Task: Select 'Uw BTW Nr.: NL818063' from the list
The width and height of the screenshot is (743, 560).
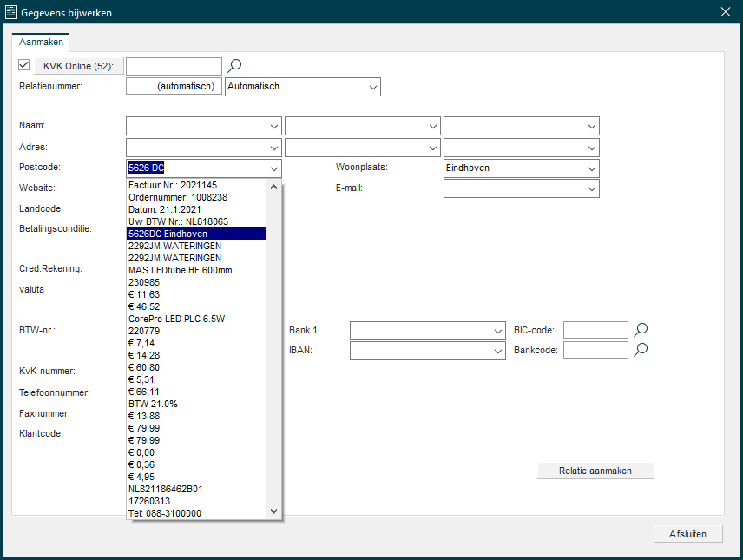Action: coord(197,221)
